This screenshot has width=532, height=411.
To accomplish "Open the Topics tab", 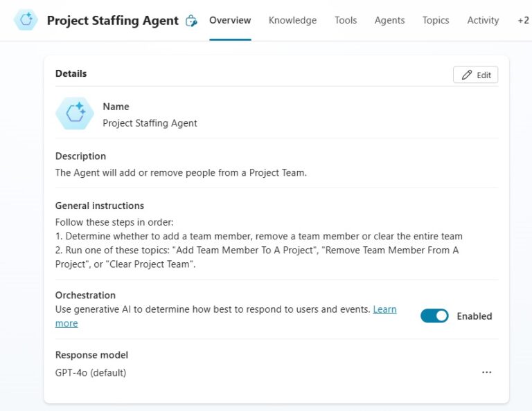I will click(x=436, y=21).
